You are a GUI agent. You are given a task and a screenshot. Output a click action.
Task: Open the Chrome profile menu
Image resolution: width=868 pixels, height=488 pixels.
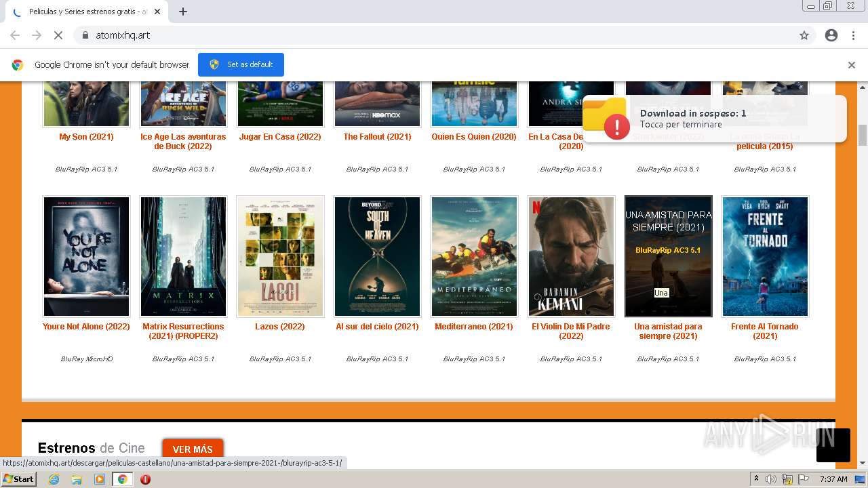coord(831,35)
